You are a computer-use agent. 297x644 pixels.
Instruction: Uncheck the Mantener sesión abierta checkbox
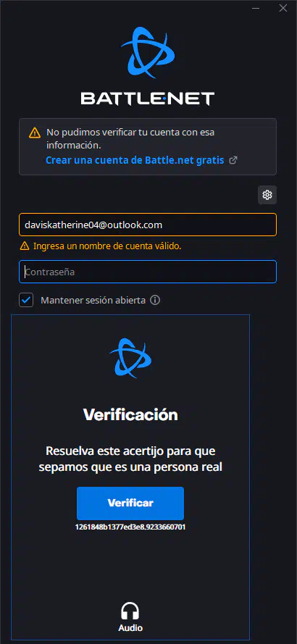[26, 300]
